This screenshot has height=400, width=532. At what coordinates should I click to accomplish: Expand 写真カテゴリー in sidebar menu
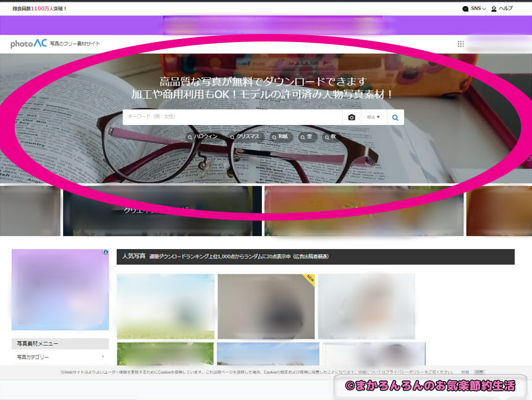[60, 357]
